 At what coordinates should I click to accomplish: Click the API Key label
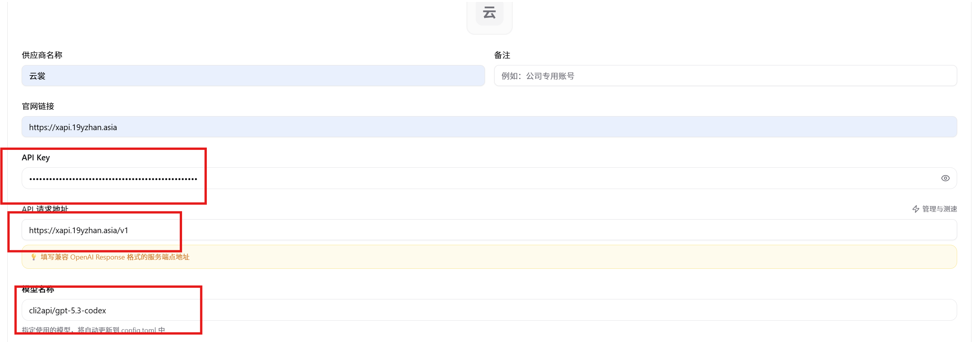[x=36, y=158]
